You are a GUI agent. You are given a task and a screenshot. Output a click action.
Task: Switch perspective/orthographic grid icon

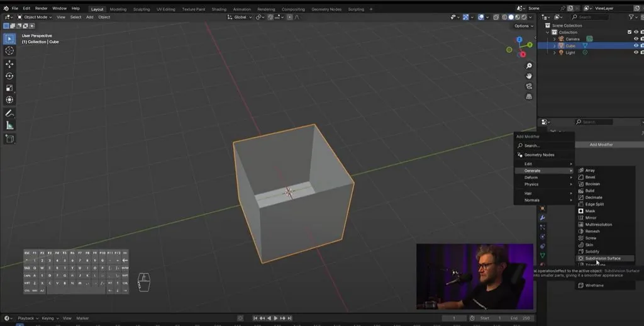click(x=529, y=97)
